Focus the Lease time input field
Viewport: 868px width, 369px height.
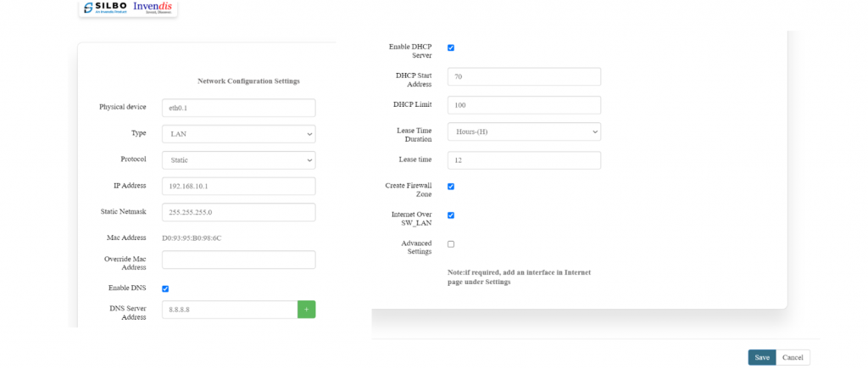523,160
